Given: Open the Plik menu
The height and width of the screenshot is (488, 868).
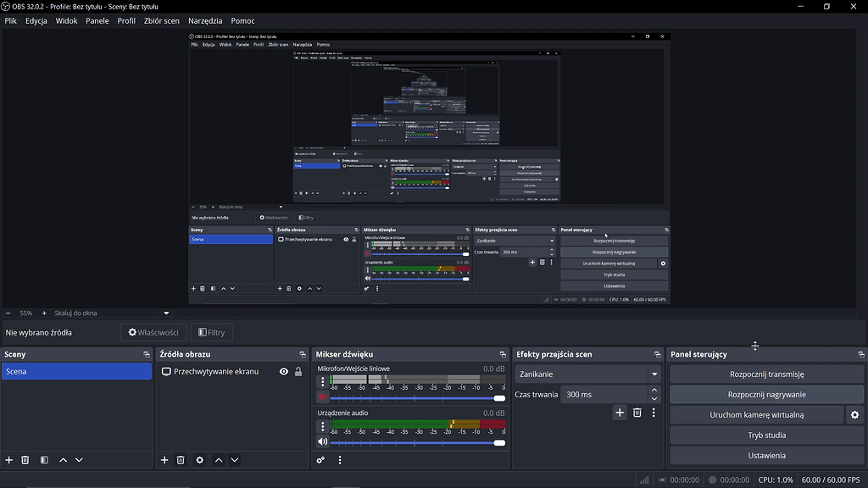Looking at the screenshot, I should click(x=10, y=21).
